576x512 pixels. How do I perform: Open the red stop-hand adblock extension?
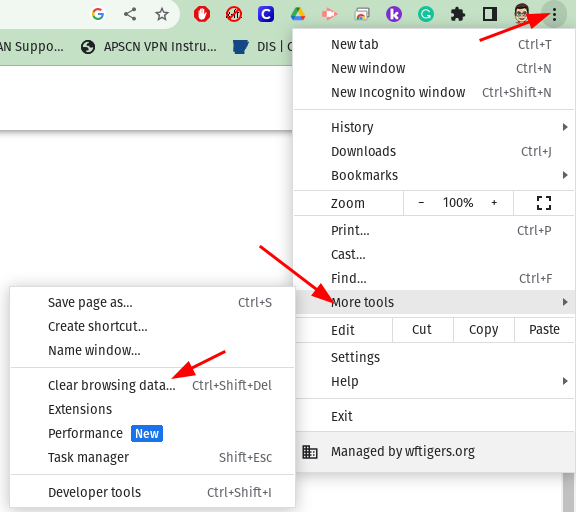202,14
